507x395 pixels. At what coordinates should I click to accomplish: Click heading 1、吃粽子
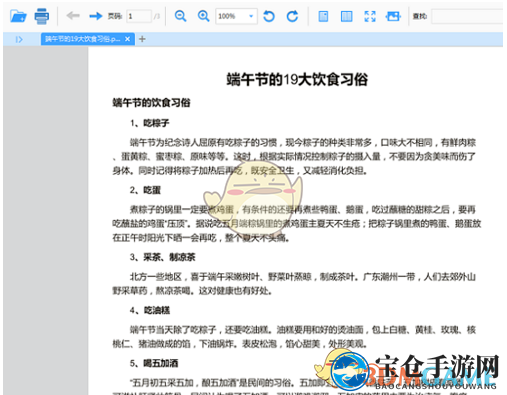tap(150, 123)
